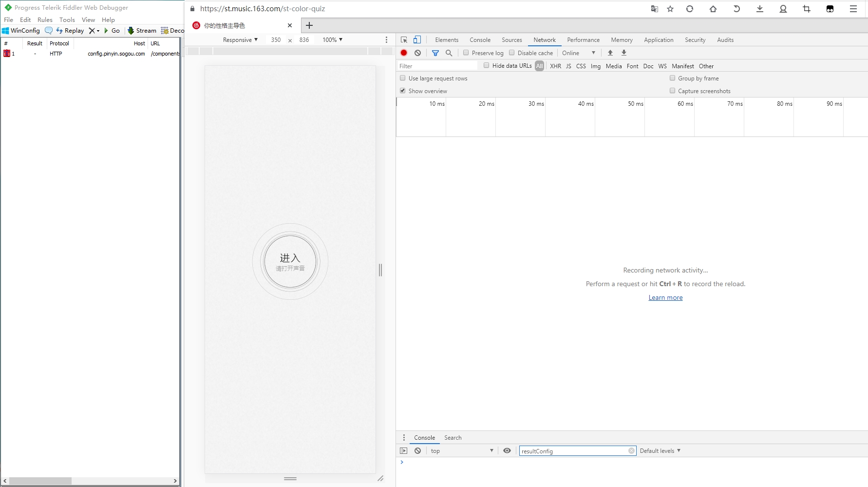Export HAR file download arrow icon
The width and height of the screenshot is (868, 487).
(624, 53)
